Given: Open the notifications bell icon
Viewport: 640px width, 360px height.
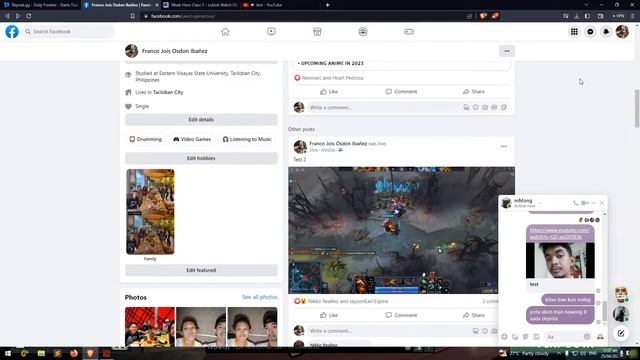Looking at the screenshot, I should pos(606,31).
